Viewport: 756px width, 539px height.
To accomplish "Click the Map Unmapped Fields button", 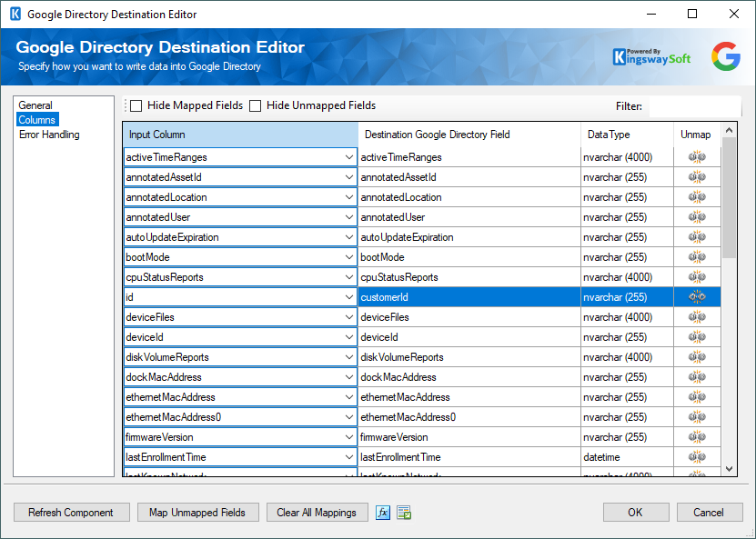I will pyautogui.click(x=197, y=512).
